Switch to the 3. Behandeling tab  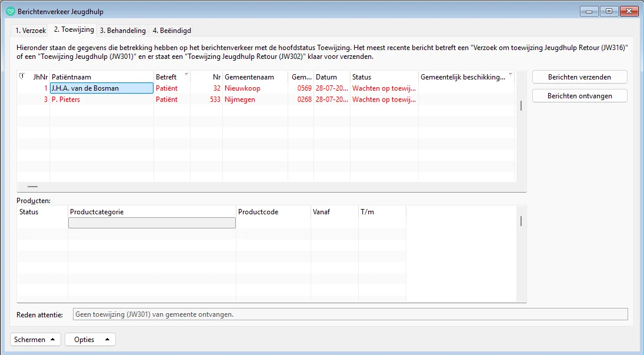coord(122,31)
